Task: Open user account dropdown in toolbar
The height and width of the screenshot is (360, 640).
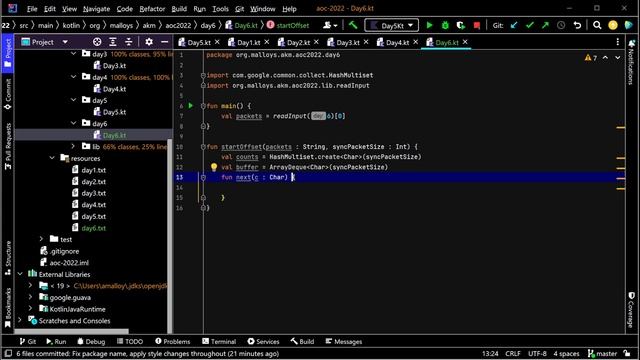Action: click(x=330, y=25)
